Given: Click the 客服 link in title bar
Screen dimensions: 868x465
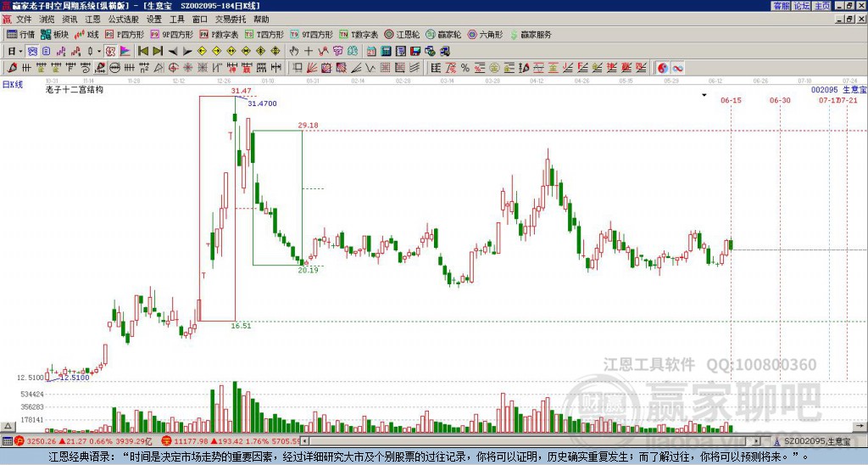Looking at the screenshot, I should 781,6.
